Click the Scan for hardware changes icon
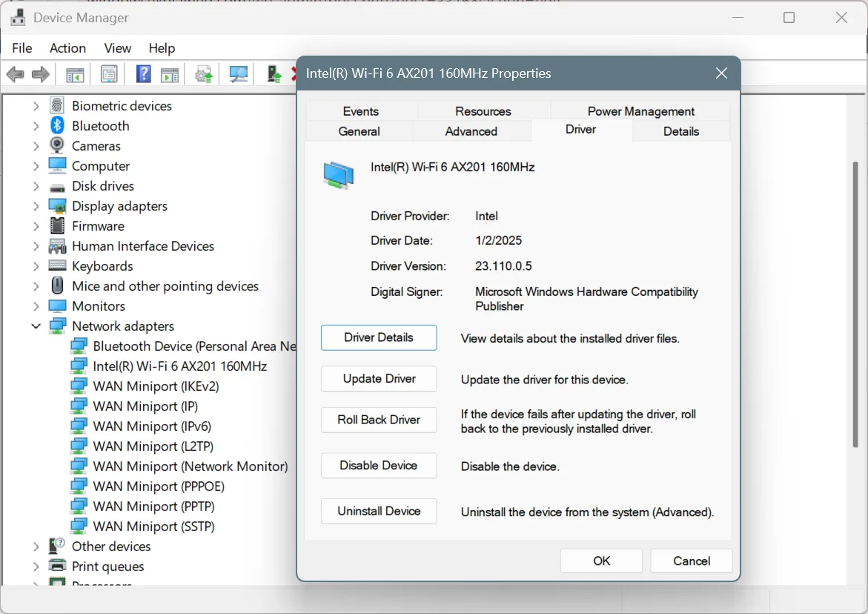Viewport: 868px width, 614px height. (239, 74)
